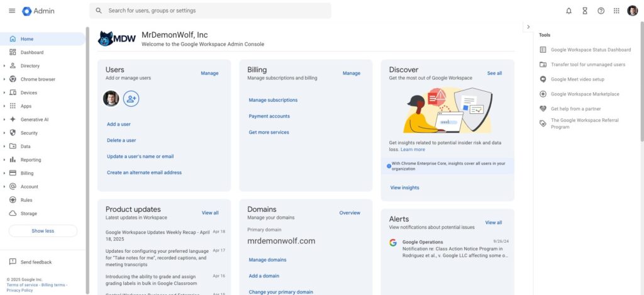644x295 pixels.
Task: Click the Google Admin logo
Action: point(38,11)
